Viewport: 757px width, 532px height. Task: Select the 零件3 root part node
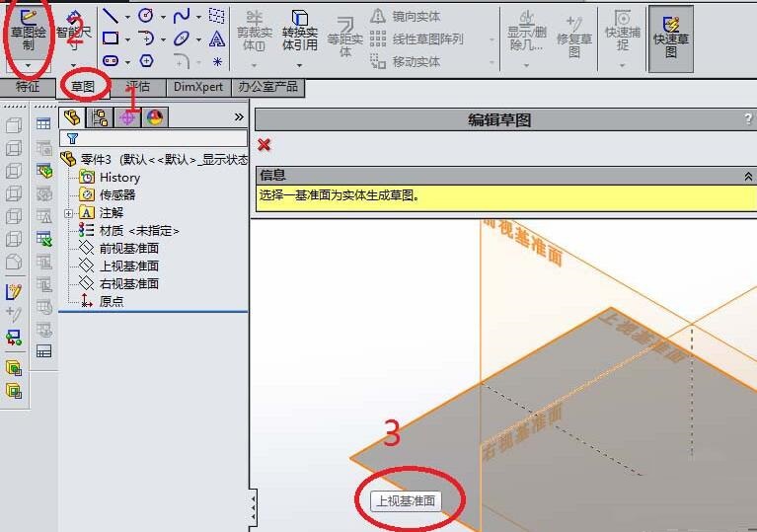point(155,159)
